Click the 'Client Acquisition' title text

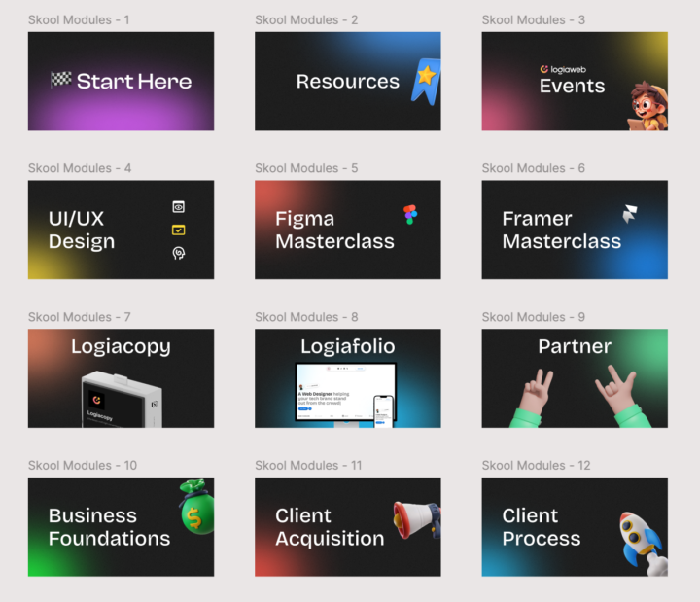330,527
